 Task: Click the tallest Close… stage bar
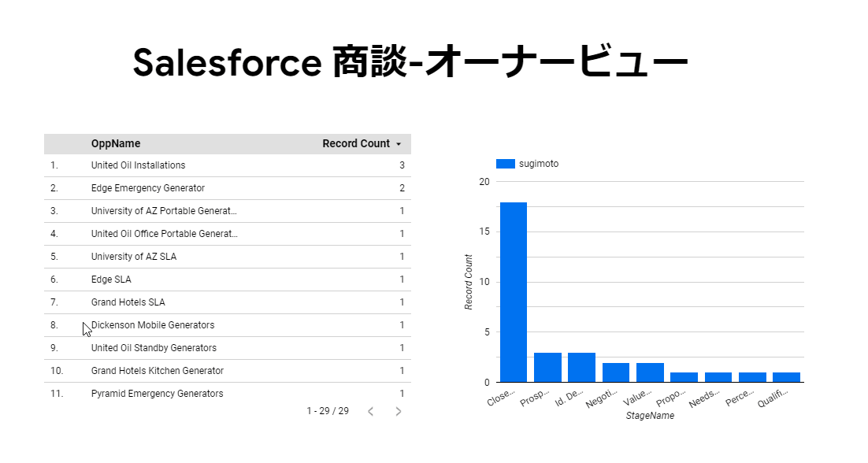[514, 292]
